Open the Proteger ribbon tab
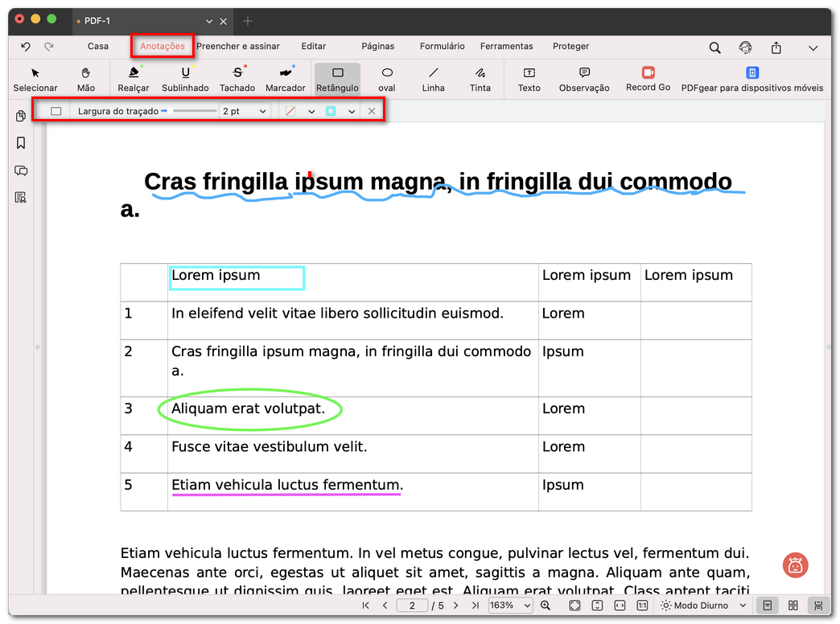840x624 pixels. point(570,47)
